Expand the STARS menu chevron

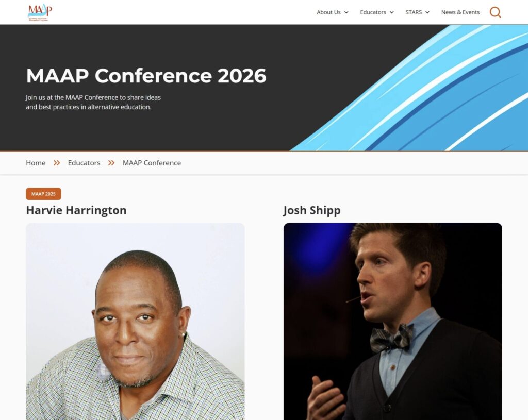point(427,12)
